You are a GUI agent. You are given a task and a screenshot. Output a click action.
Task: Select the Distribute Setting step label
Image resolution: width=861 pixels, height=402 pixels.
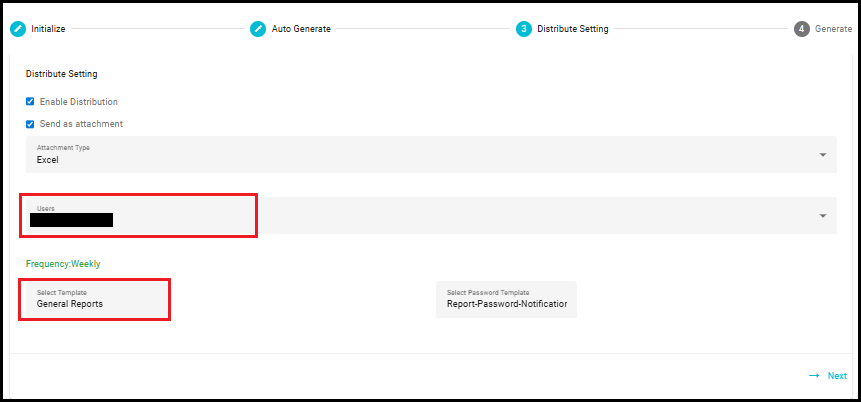click(573, 29)
